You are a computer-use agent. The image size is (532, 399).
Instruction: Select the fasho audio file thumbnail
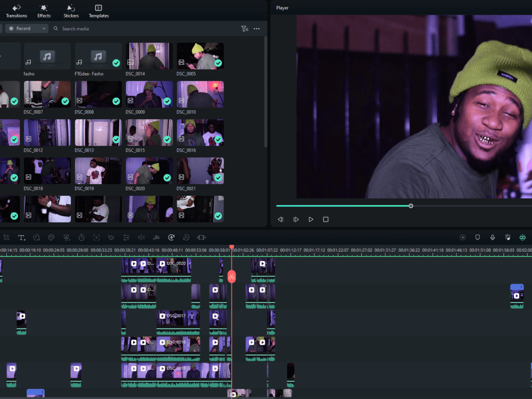coord(47,56)
